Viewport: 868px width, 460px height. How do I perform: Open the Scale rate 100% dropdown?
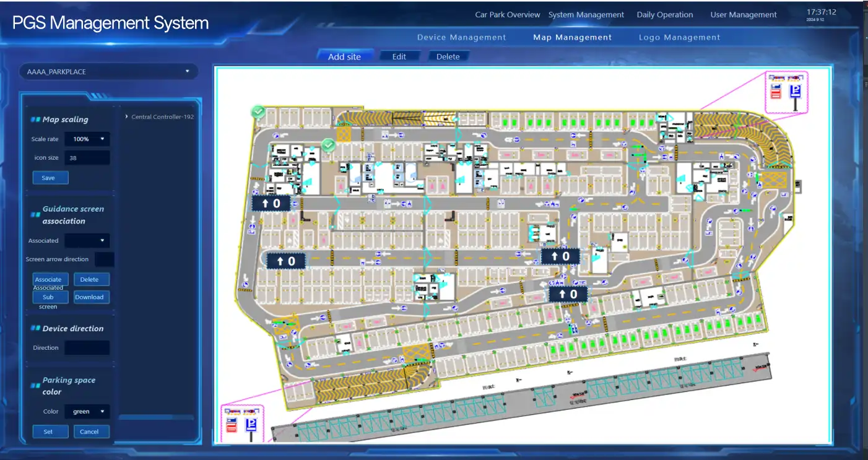tap(87, 139)
